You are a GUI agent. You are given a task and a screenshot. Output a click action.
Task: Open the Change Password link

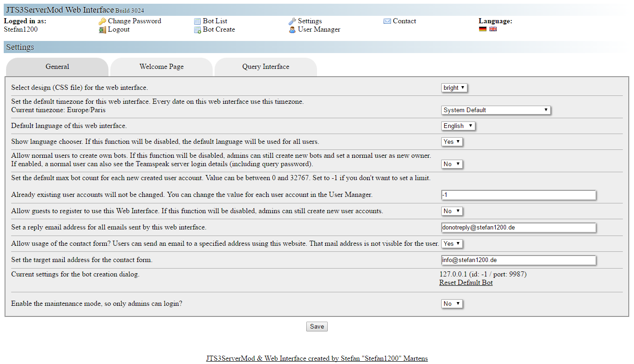coord(135,21)
